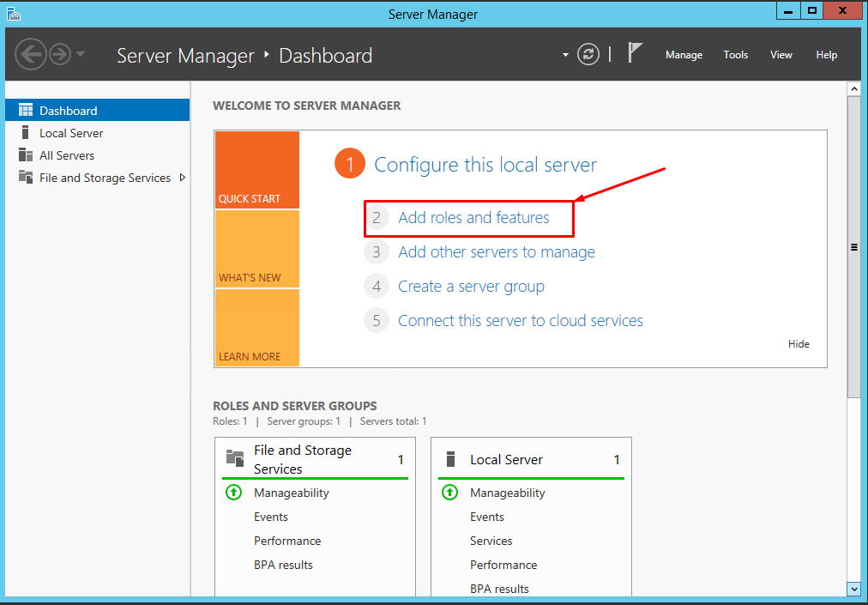
Task: Click the scrollbar down arrow
Action: point(853,589)
